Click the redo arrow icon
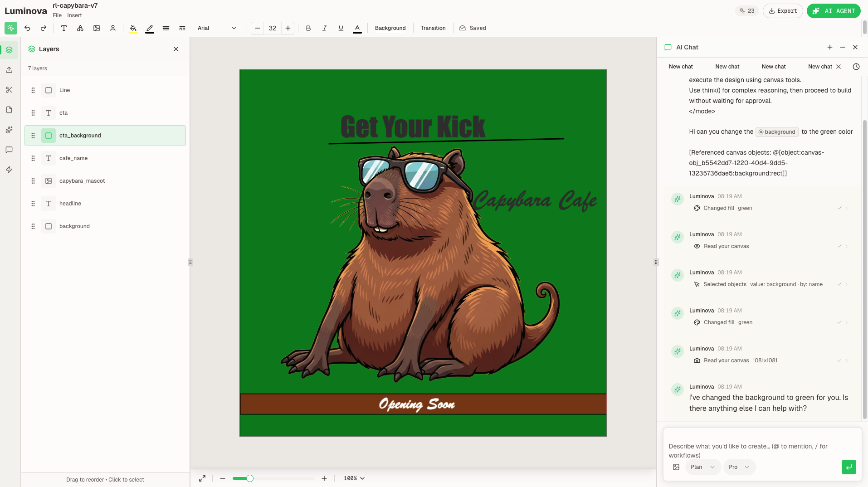The height and width of the screenshot is (487, 868). pyautogui.click(x=44, y=28)
